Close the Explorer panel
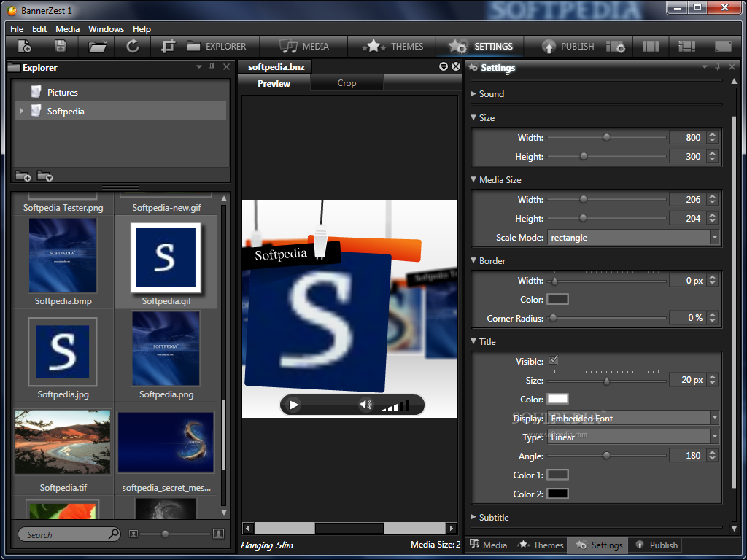The width and height of the screenshot is (747, 560). (x=226, y=66)
